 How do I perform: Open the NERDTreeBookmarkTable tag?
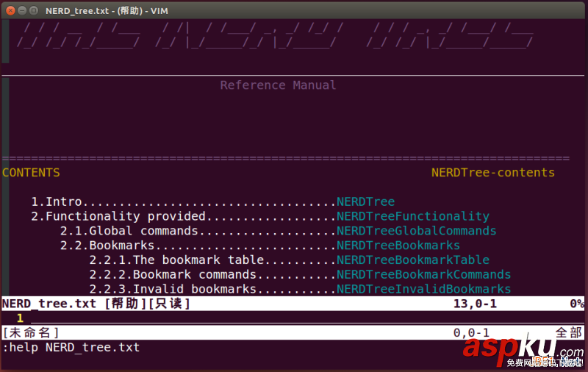[x=413, y=260]
